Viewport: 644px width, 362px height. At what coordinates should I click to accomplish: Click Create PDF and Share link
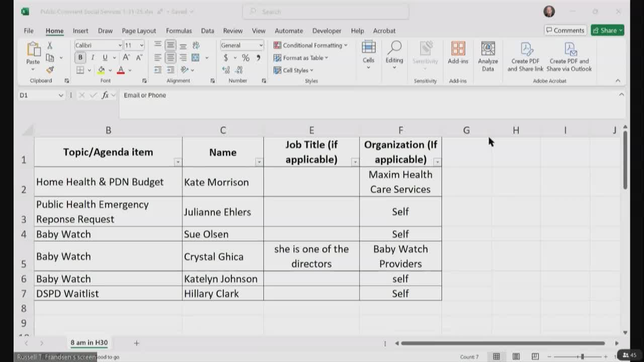(x=525, y=56)
